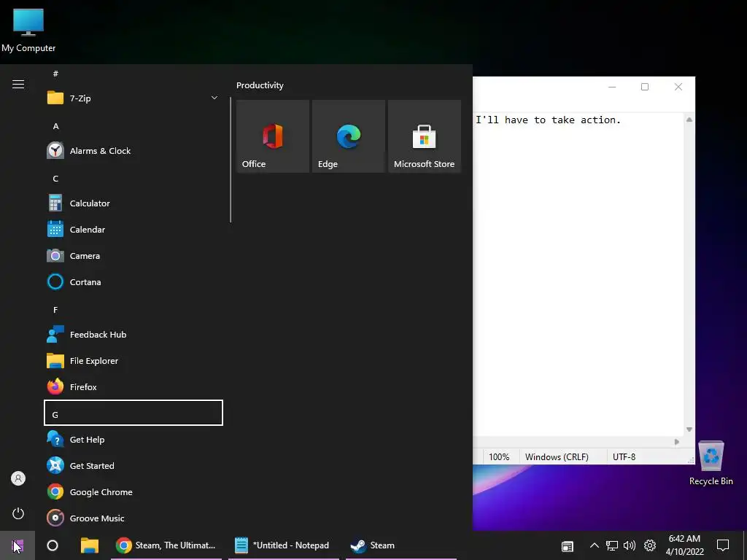Click the 100% zoom status in Notepad
747x560 pixels.
[x=499, y=456]
